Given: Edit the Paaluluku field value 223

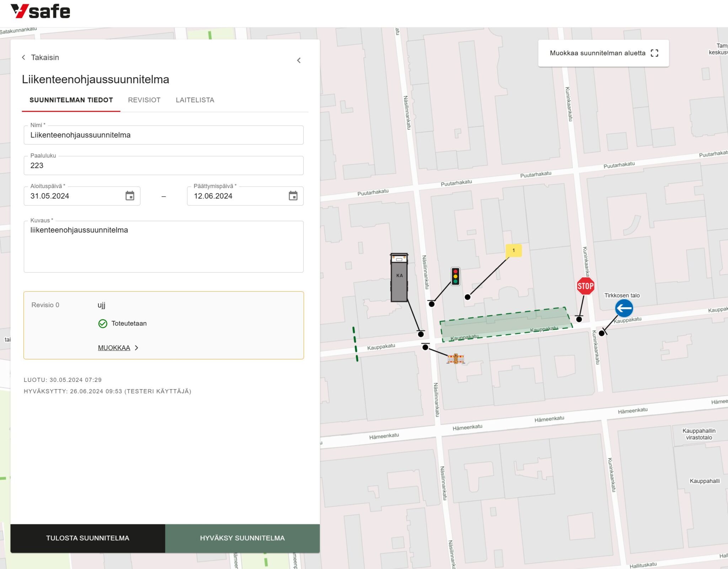Looking at the screenshot, I should (164, 165).
